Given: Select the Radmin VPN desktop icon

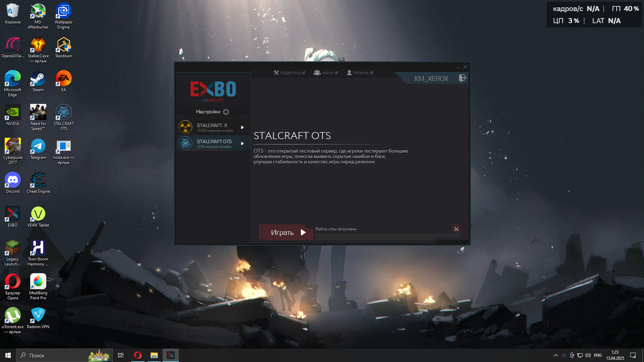Looking at the screenshot, I should pos(38,318).
